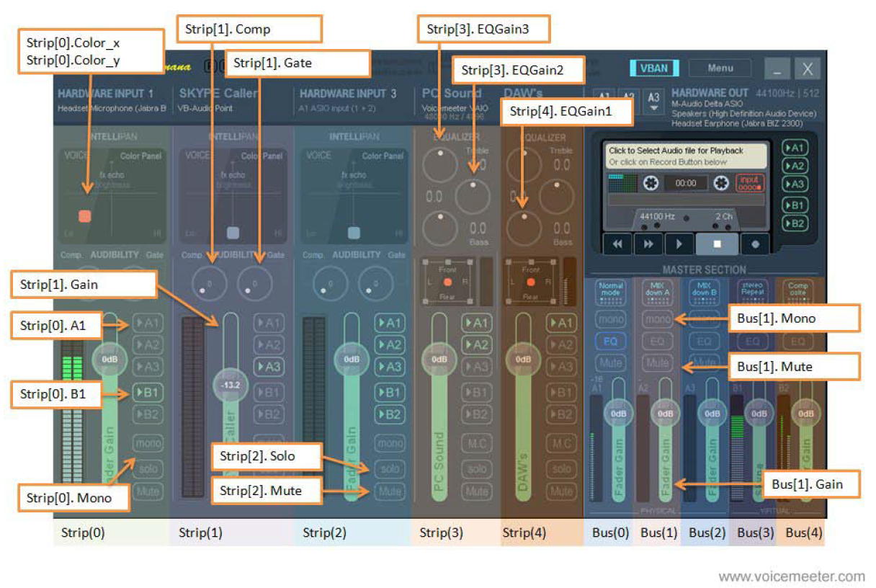Change bus A1 Normal mode setting
876x588 pixels.
(611, 293)
